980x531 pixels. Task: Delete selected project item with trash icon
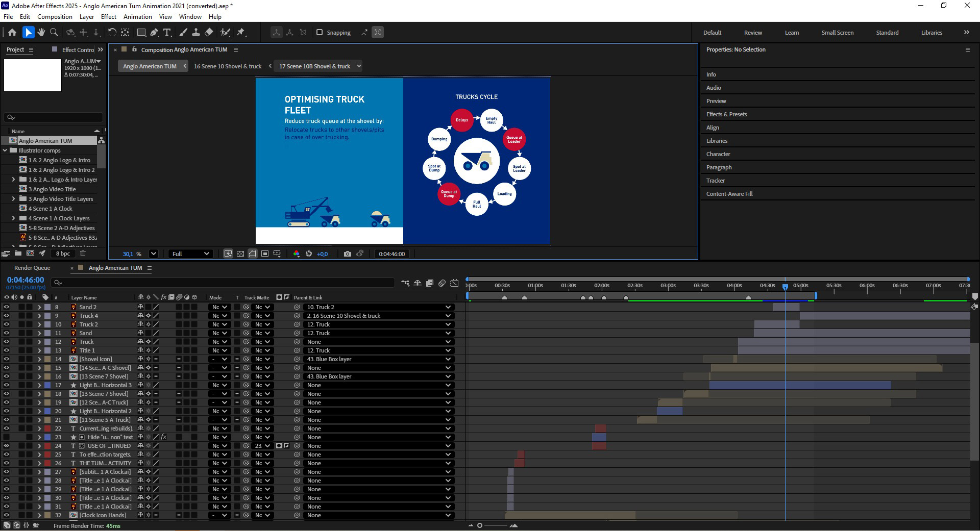pyautogui.click(x=83, y=254)
